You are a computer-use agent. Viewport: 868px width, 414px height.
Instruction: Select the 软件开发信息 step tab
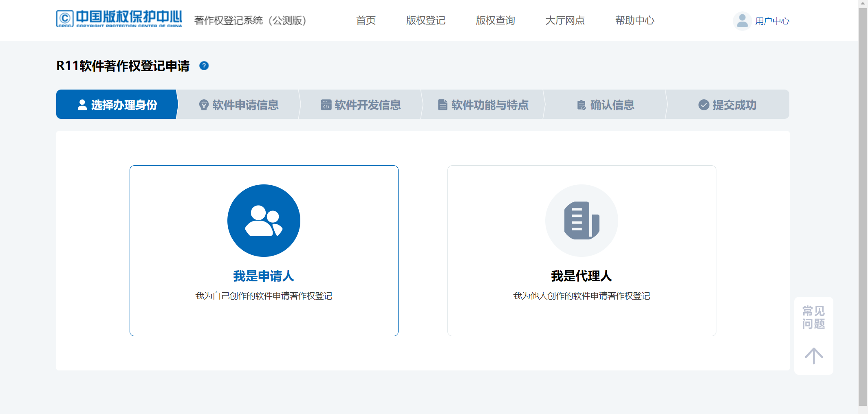[361, 104]
